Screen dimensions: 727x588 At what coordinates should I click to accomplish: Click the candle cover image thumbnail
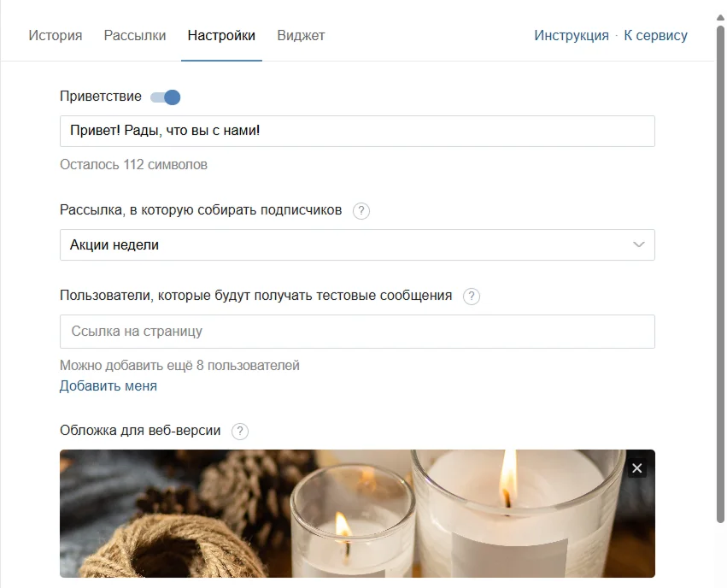pos(357,514)
